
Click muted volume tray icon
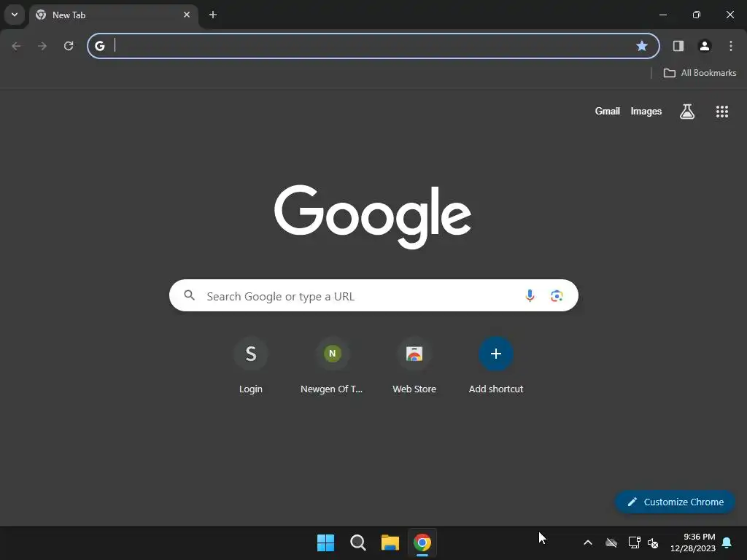click(x=653, y=542)
